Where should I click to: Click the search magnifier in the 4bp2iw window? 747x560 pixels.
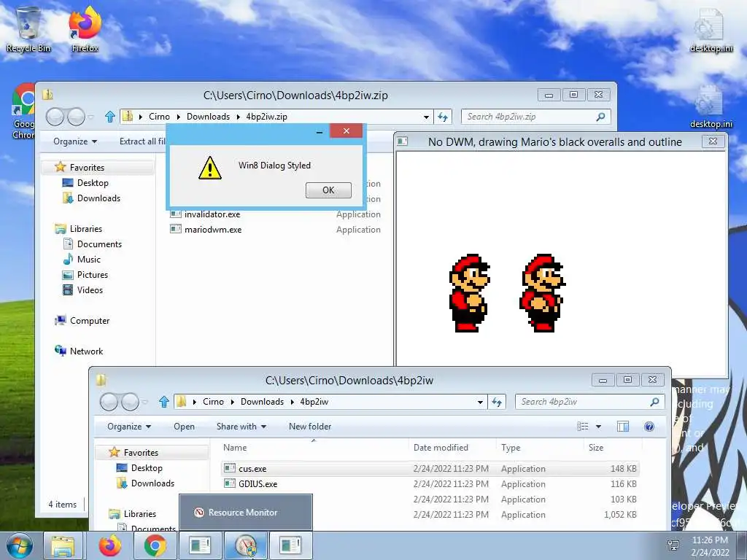click(654, 402)
